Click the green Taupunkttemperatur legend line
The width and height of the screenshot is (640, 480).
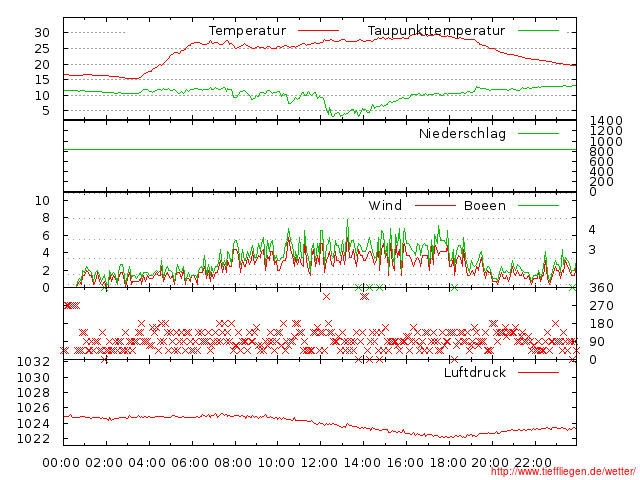(538, 30)
